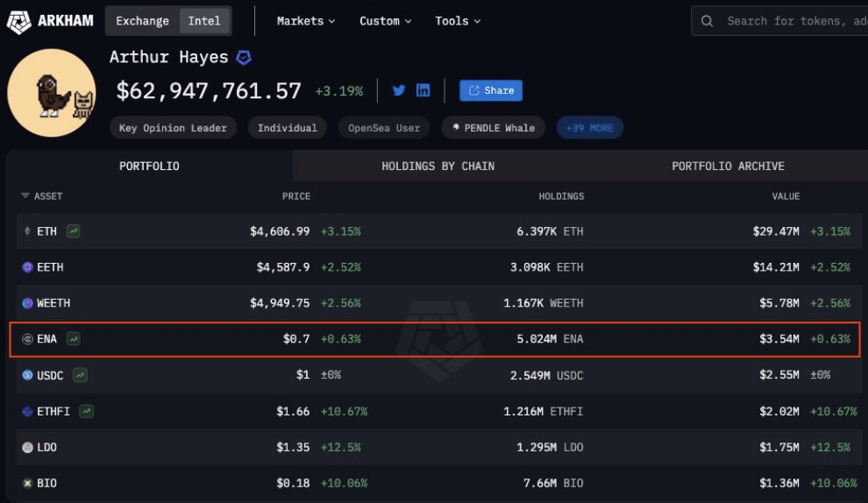Click the LDO token logo
The height and width of the screenshot is (503, 868).
27,447
